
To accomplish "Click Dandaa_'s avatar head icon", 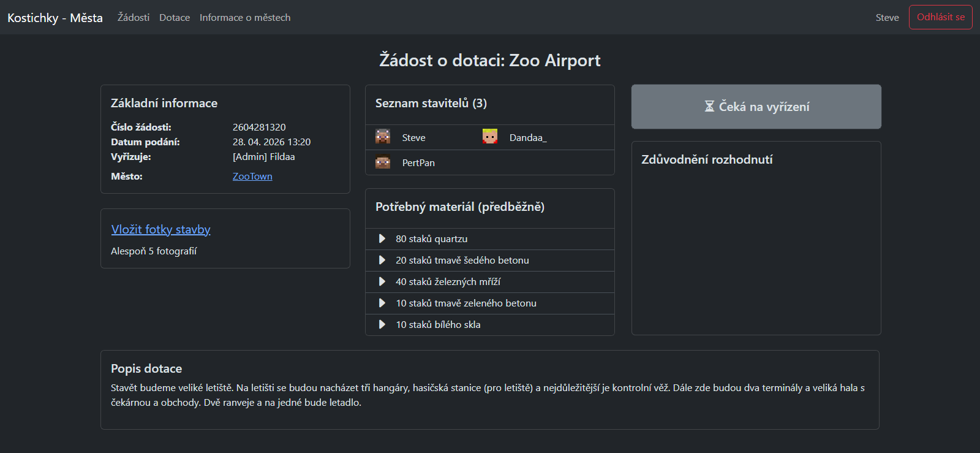I will [x=490, y=136].
